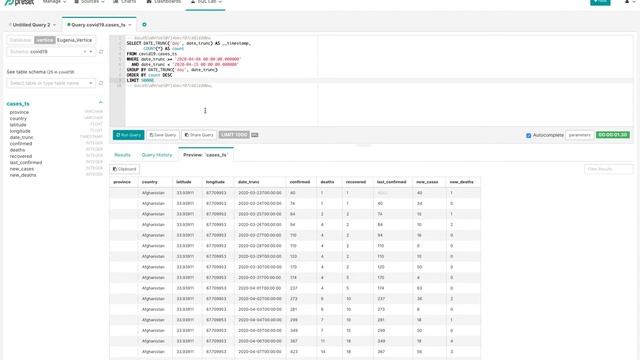Focus the Filter Results search field
Viewport: 640px width, 360px height.
point(608,169)
